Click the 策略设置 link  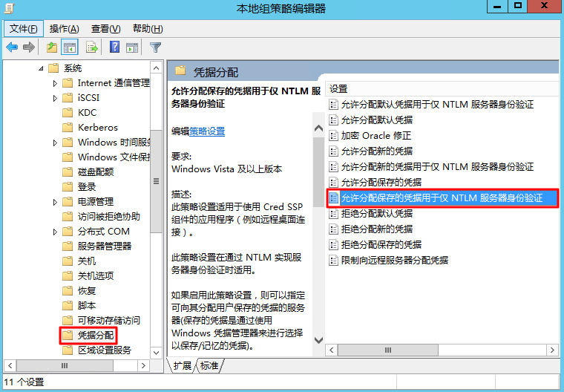207,131
